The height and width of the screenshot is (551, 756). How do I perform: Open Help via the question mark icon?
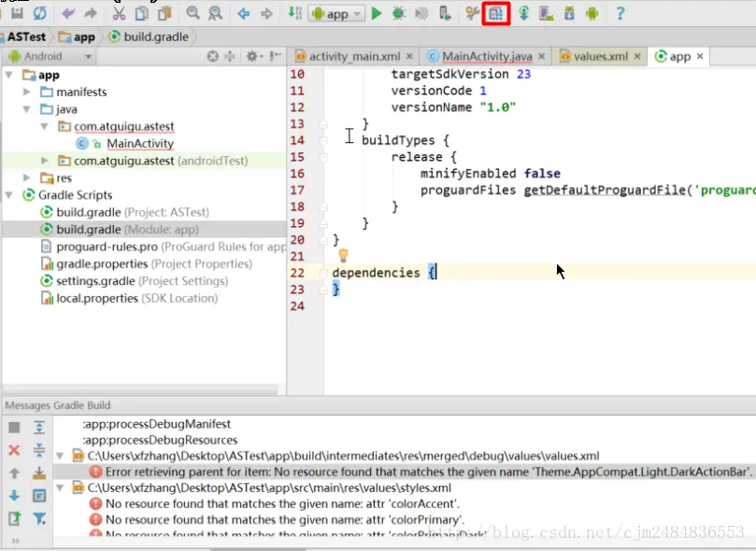click(620, 13)
